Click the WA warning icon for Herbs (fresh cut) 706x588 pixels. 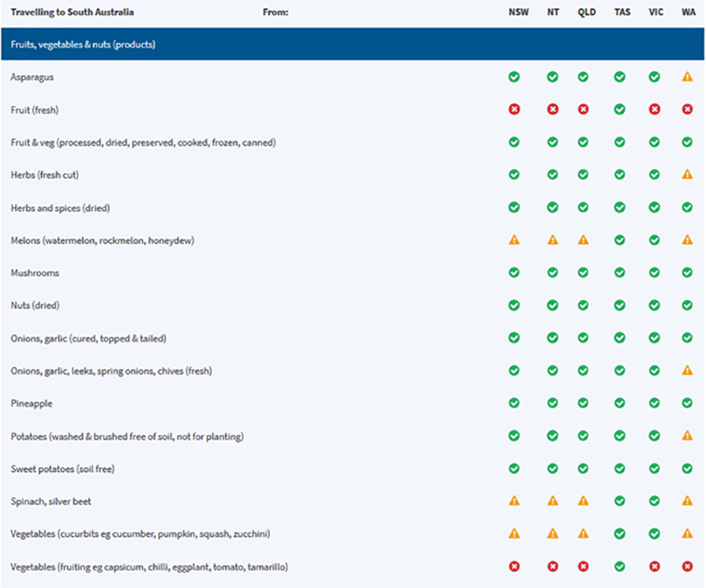687,174
